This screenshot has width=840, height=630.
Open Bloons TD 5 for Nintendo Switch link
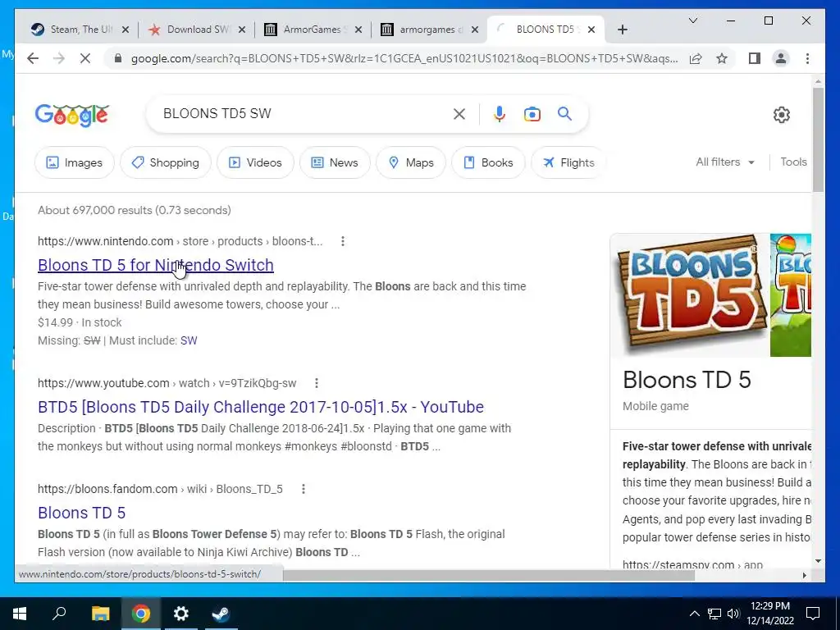point(155,265)
